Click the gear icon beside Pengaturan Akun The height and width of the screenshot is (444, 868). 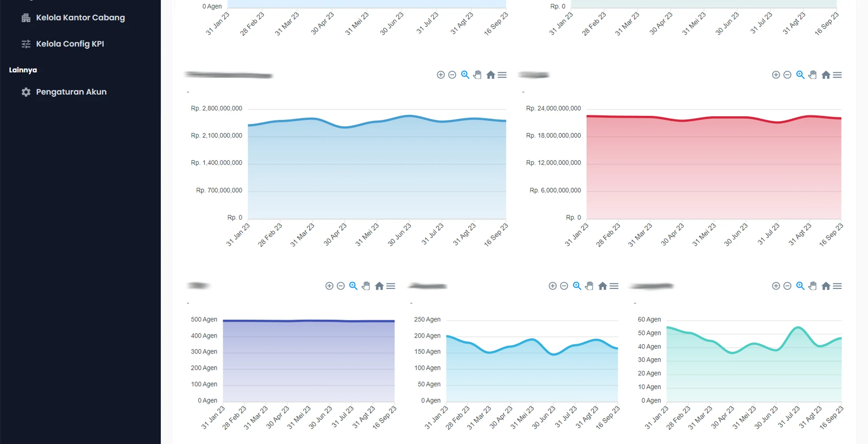coord(26,92)
